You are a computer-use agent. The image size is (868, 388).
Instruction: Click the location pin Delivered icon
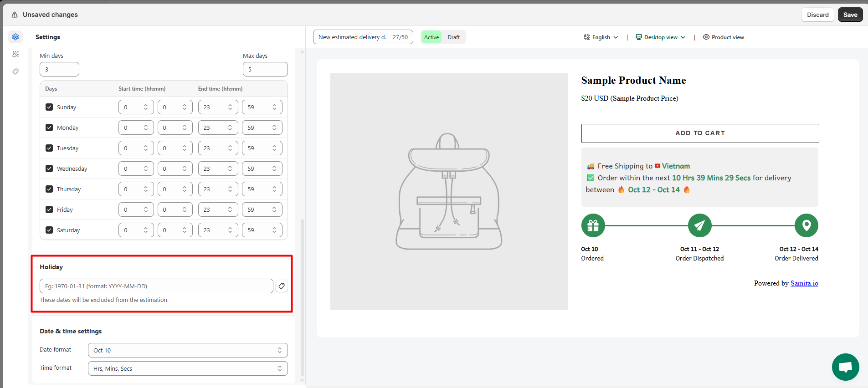pyautogui.click(x=806, y=225)
